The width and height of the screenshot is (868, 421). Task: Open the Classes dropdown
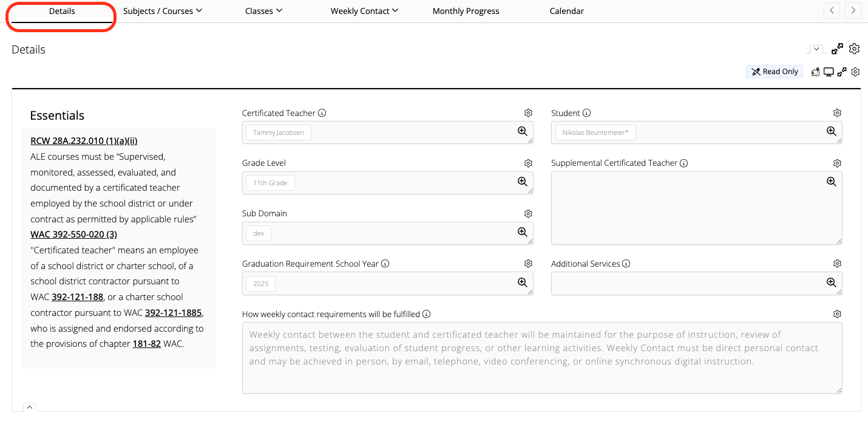point(263,10)
